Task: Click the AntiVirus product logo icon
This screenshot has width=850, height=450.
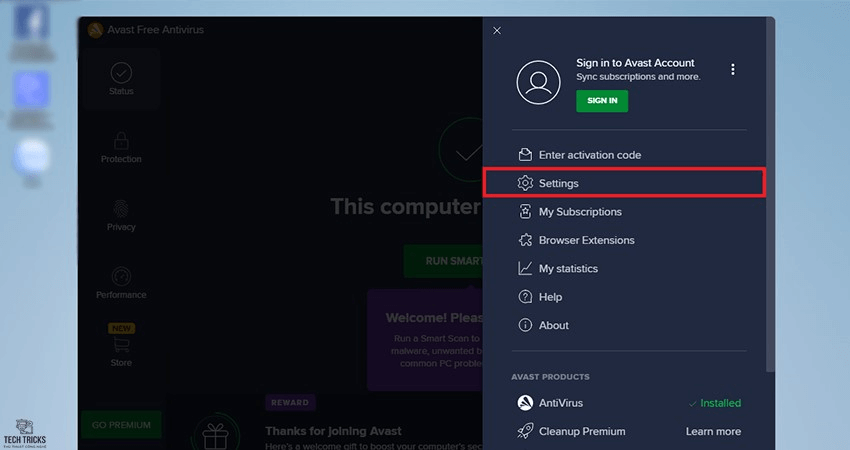Action: (525, 403)
